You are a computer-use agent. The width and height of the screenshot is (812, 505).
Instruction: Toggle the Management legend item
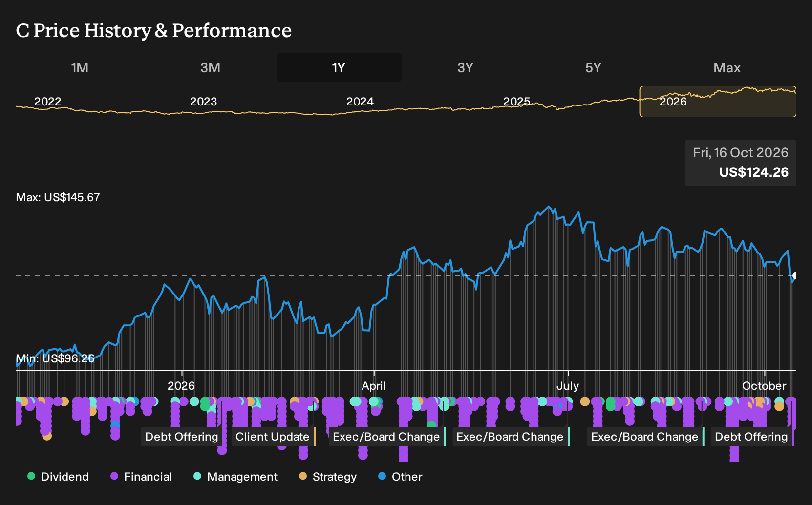[x=235, y=477]
